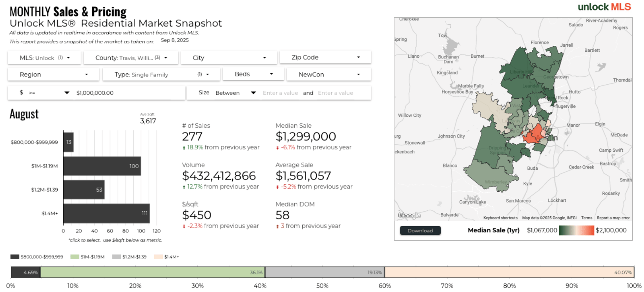
Task: Open the Size Between operator dropdown
Action: tap(235, 93)
